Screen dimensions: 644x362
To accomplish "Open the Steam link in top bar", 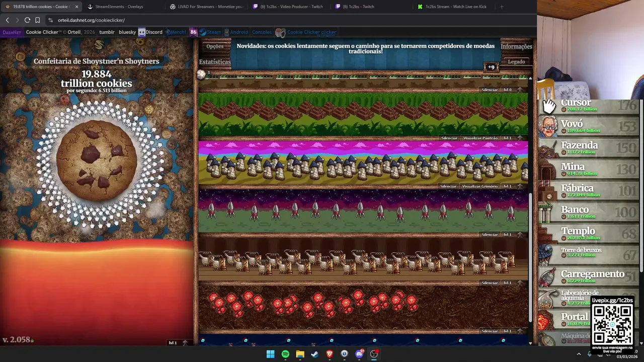I will click(210, 32).
